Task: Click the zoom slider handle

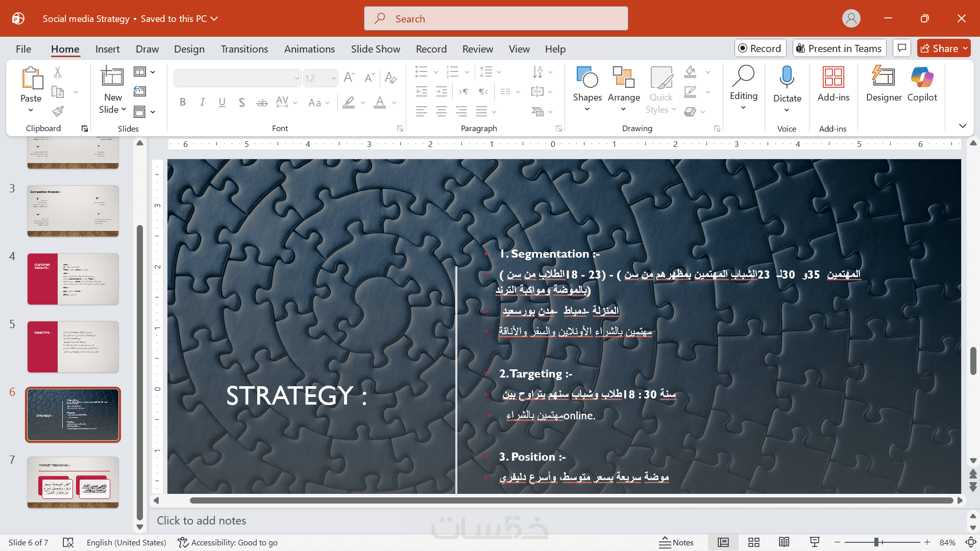Action: (876, 542)
